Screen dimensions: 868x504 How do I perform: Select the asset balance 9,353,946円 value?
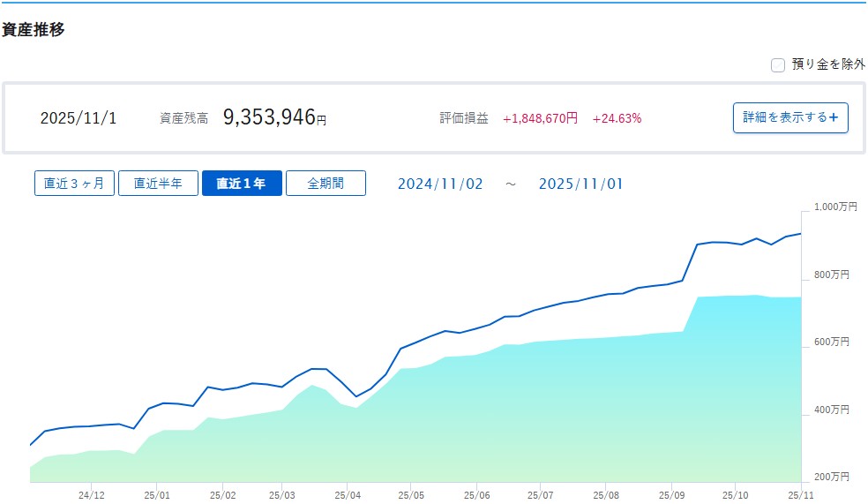pyautogui.click(x=274, y=117)
